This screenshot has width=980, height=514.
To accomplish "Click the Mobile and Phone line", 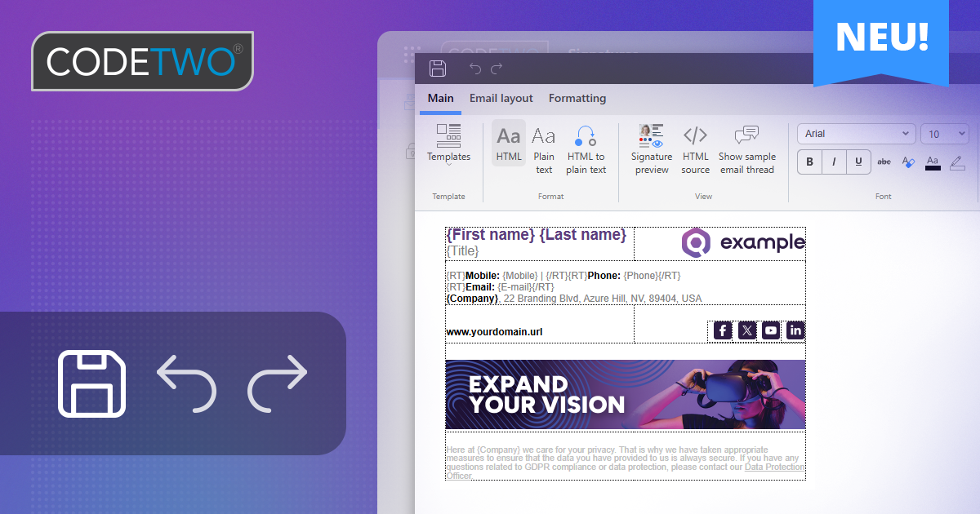I will 563,276.
